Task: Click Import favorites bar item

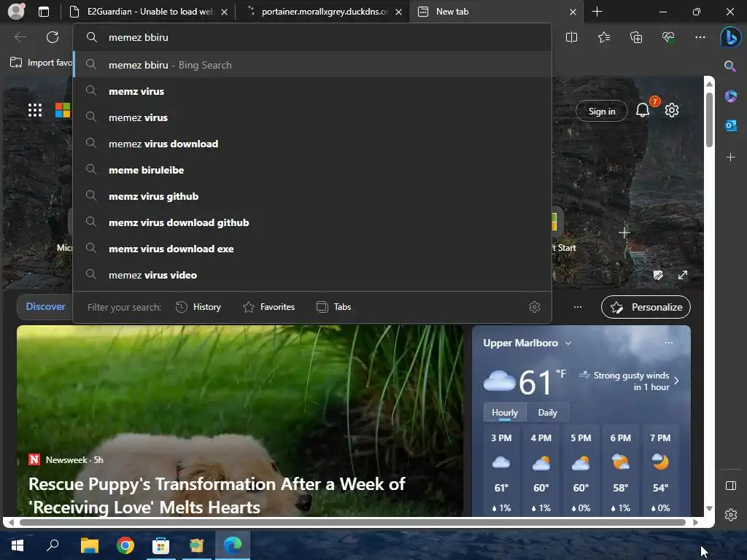Action: click(42, 63)
